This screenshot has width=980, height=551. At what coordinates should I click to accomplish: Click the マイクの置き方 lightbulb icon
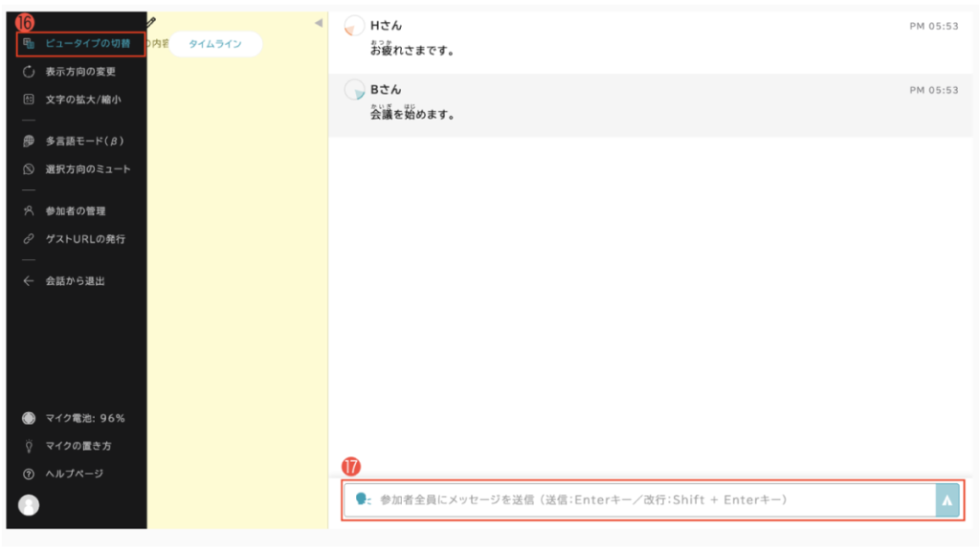(x=29, y=446)
